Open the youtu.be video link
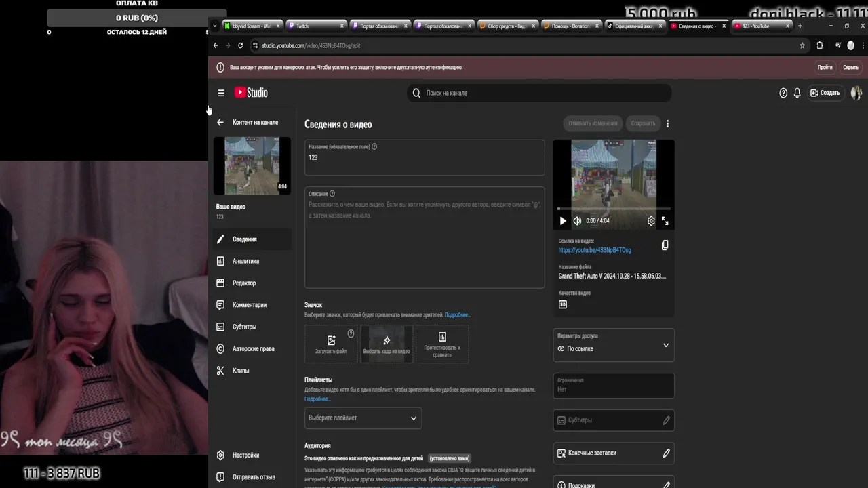 tap(595, 250)
